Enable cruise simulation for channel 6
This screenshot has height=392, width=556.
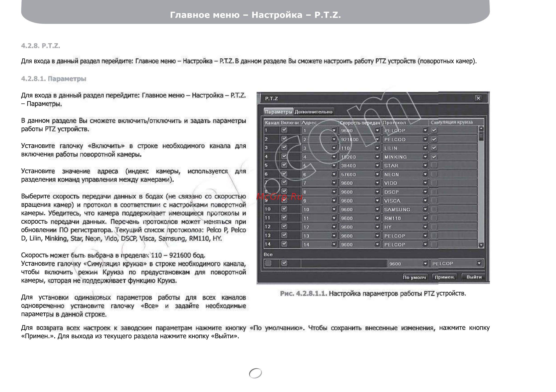434,174
